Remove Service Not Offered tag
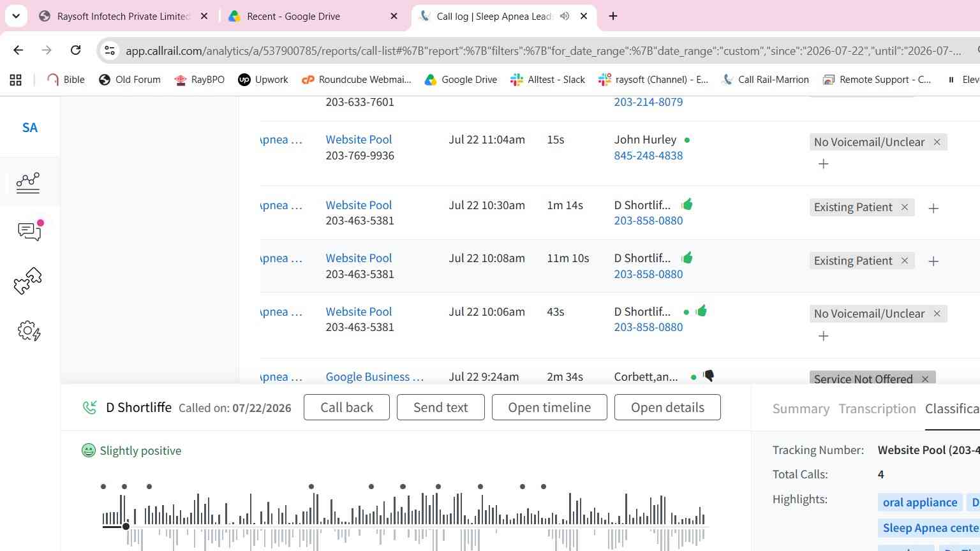The height and width of the screenshot is (551, 980). tap(925, 379)
